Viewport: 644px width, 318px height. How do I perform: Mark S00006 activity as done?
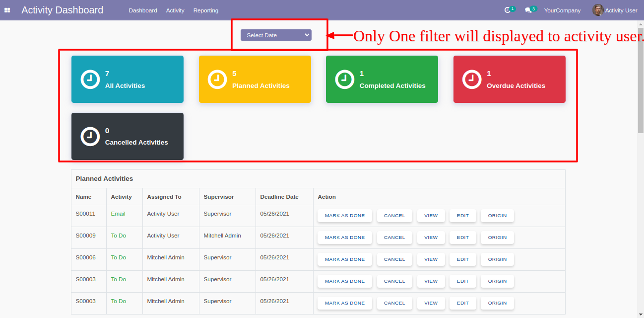pos(345,259)
